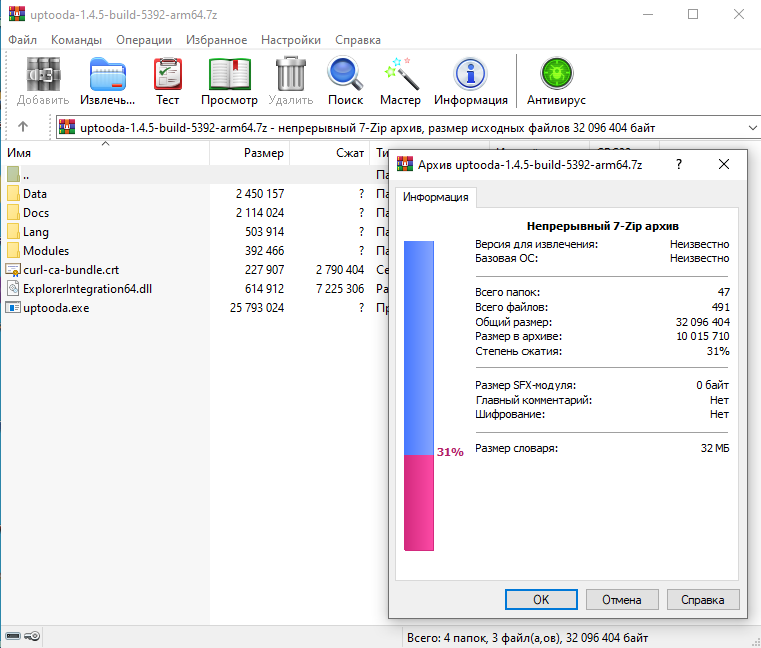Viewport: 761px width, 648px height.
Task: Click the Отмена button
Action: click(622, 599)
